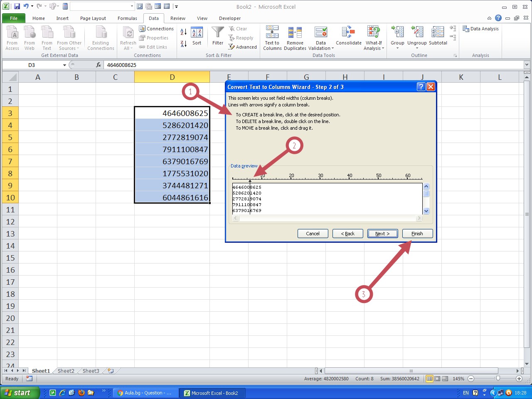Click the zoom slider thumb
Screen dimensions: 532x399
click(498, 379)
